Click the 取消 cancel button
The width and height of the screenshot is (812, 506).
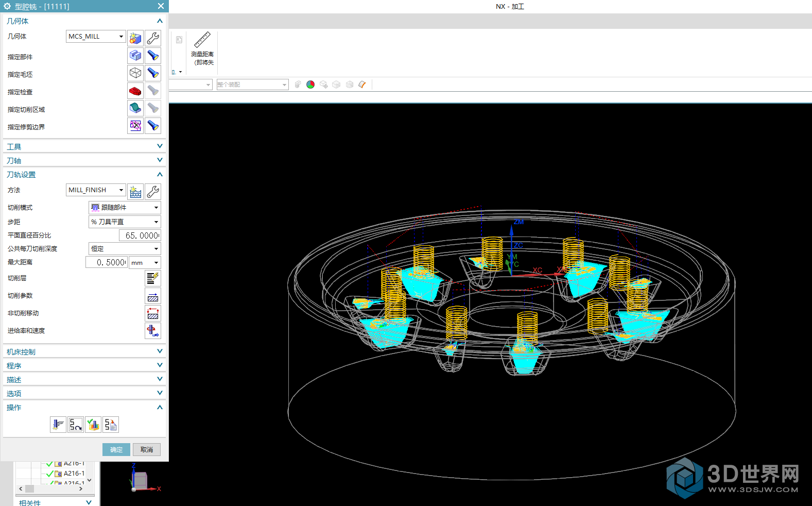pos(147,450)
